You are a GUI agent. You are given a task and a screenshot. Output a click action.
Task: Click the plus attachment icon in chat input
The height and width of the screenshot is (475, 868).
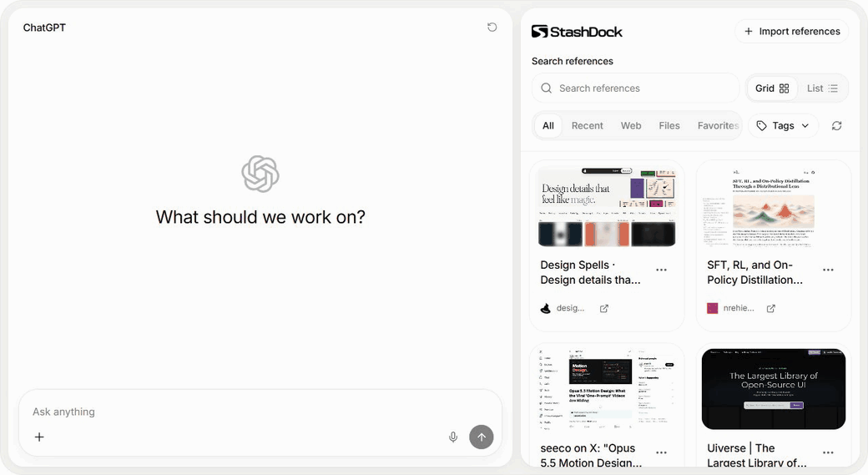[x=39, y=437]
